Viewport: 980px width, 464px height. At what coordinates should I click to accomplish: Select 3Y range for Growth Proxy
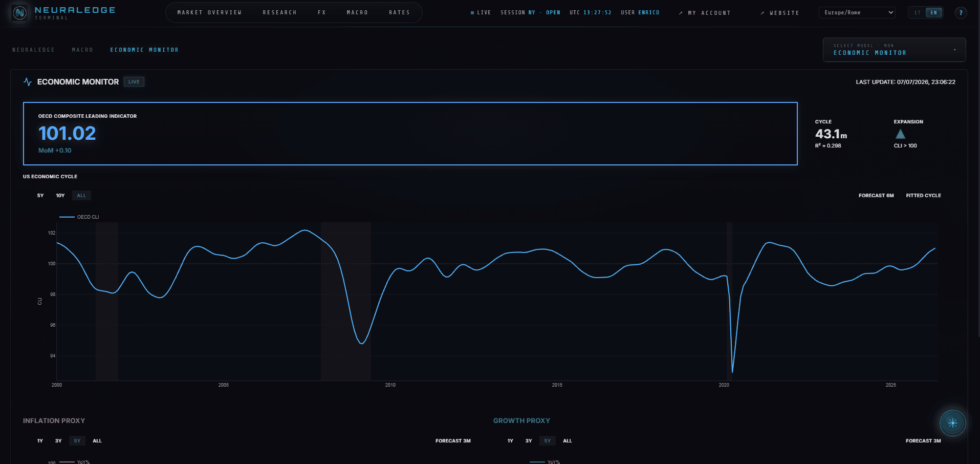529,441
